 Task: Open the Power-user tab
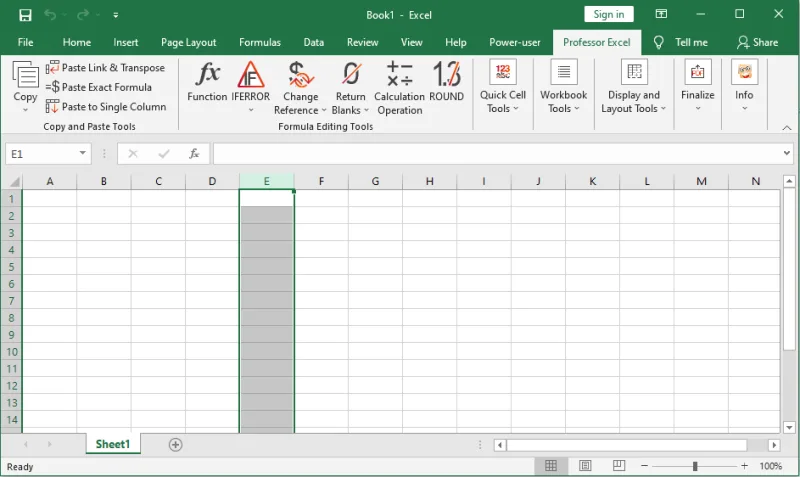point(514,42)
